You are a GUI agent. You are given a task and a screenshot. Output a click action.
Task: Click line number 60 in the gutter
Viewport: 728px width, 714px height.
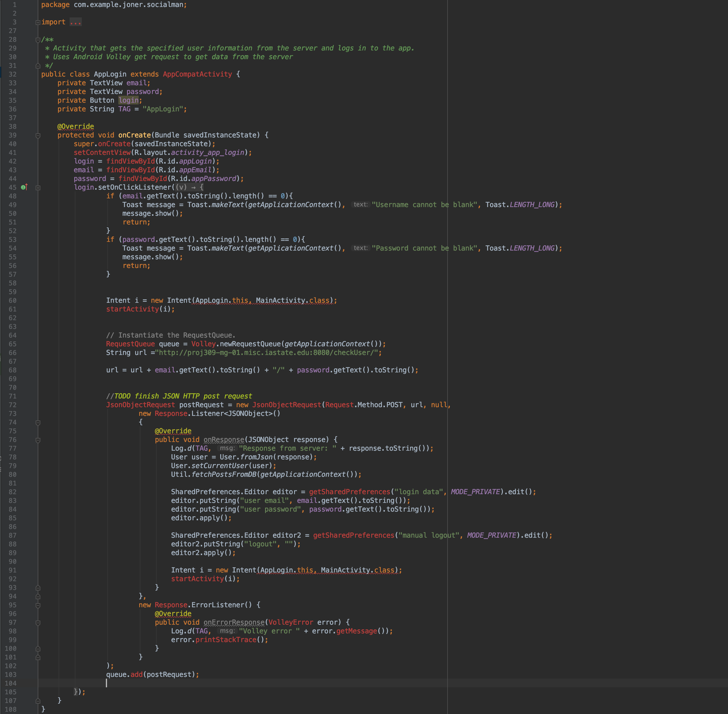pyautogui.click(x=13, y=300)
